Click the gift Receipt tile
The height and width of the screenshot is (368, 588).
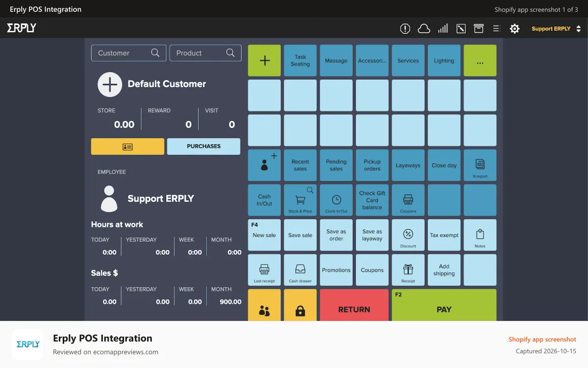point(408,270)
